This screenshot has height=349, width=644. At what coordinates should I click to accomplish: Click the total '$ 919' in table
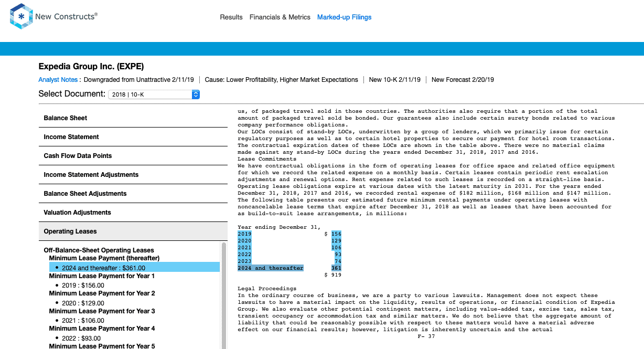(x=333, y=275)
